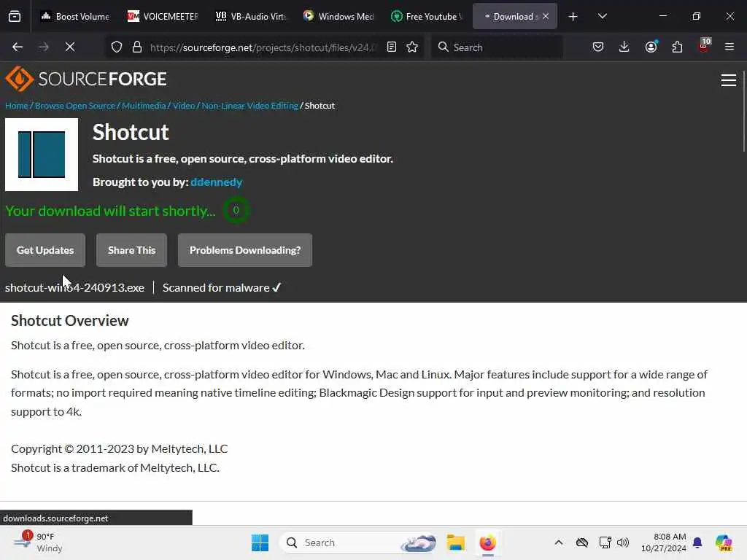Open a new browser tab
This screenshot has width=747, height=560.
(573, 17)
